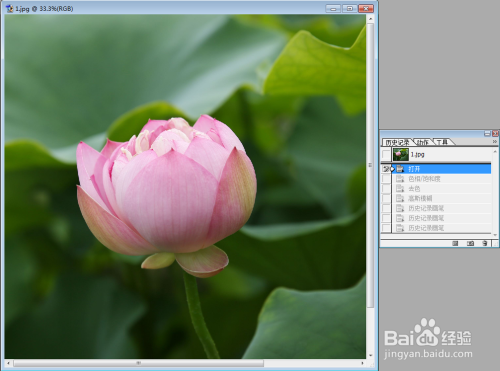Select the first 历史记录画笔 history state
The image size is (500, 371).
(x=441, y=208)
